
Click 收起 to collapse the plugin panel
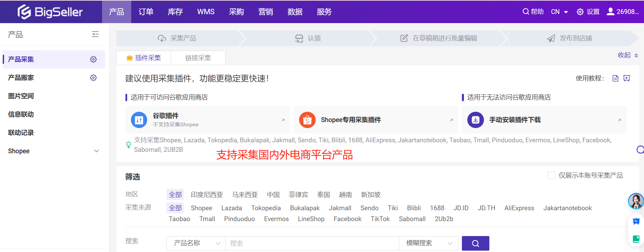(627, 55)
